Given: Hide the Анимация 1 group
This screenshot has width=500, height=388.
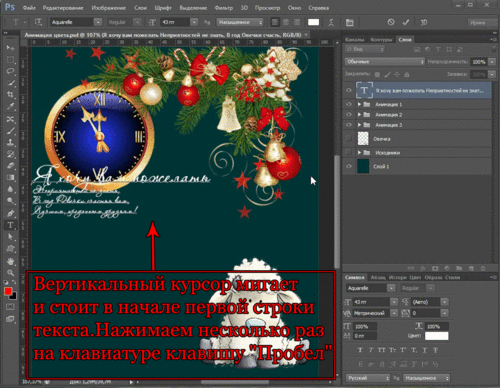Looking at the screenshot, I should pos(349,104).
